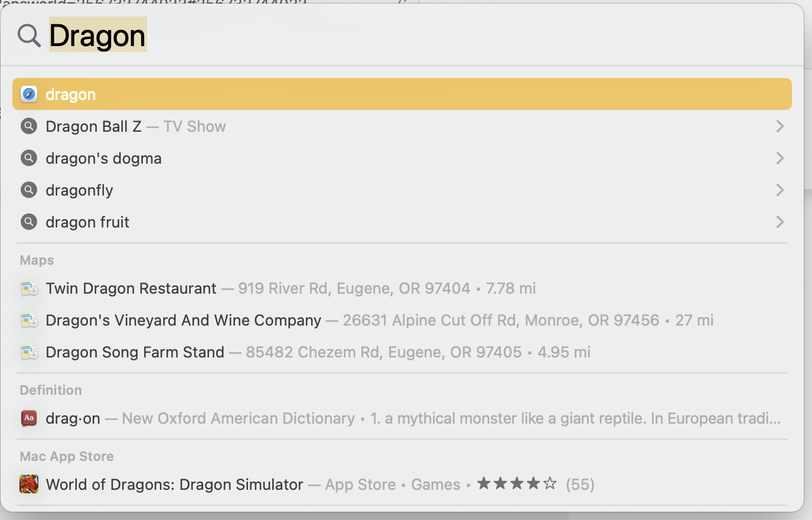Click the Dictionary icon beside drag·on

(29, 418)
